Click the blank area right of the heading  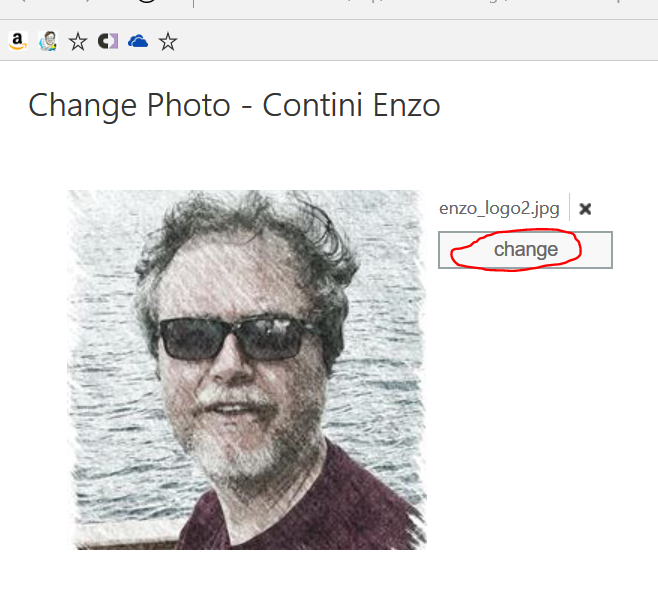pyautogui.click(x=550, y=105)
